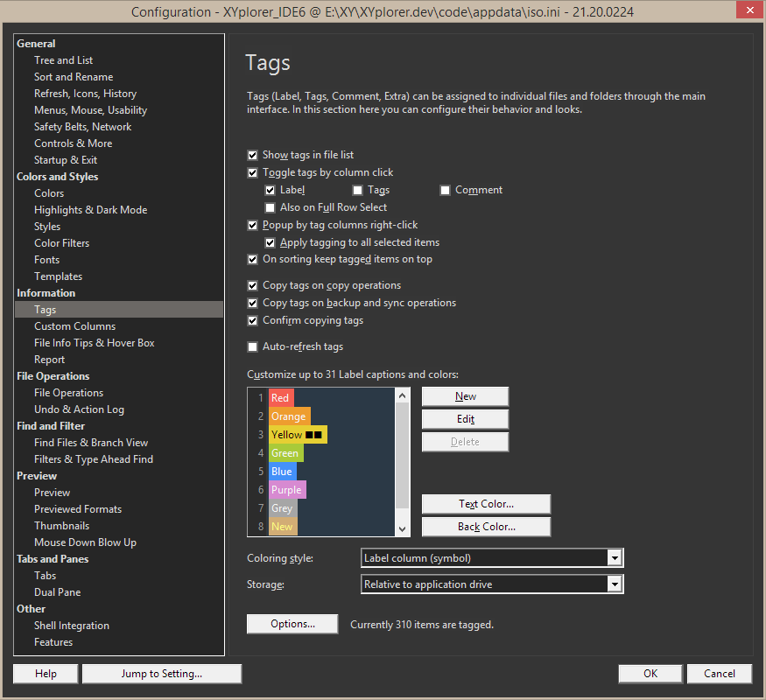The height and width of the screenshot is (700, 766).
Task: Open Highlights & Dark Mode section
Action: tap(90, 210)
